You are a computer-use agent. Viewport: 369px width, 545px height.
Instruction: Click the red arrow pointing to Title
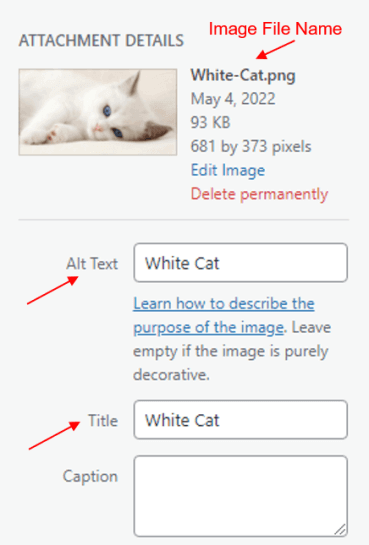click(54, 435)
